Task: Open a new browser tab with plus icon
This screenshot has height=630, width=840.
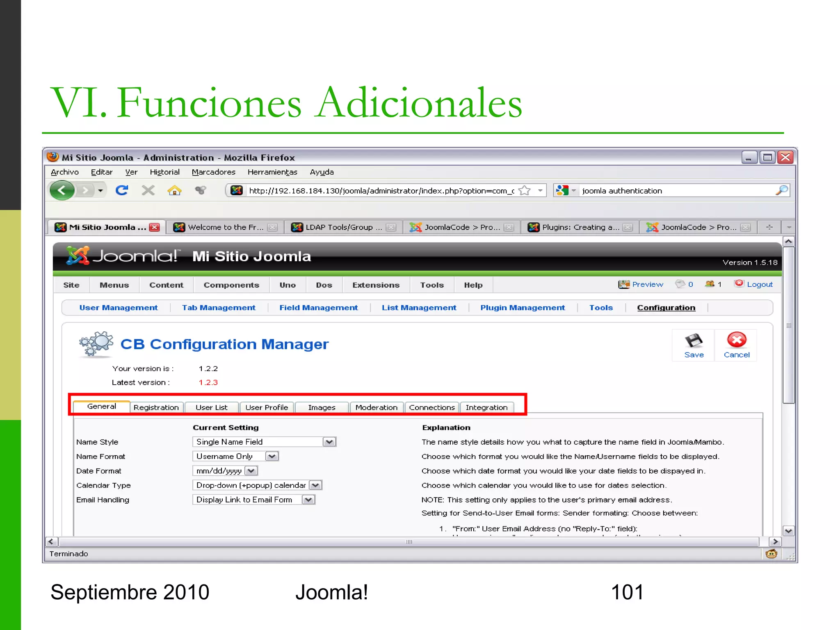Action: [769, 227]
